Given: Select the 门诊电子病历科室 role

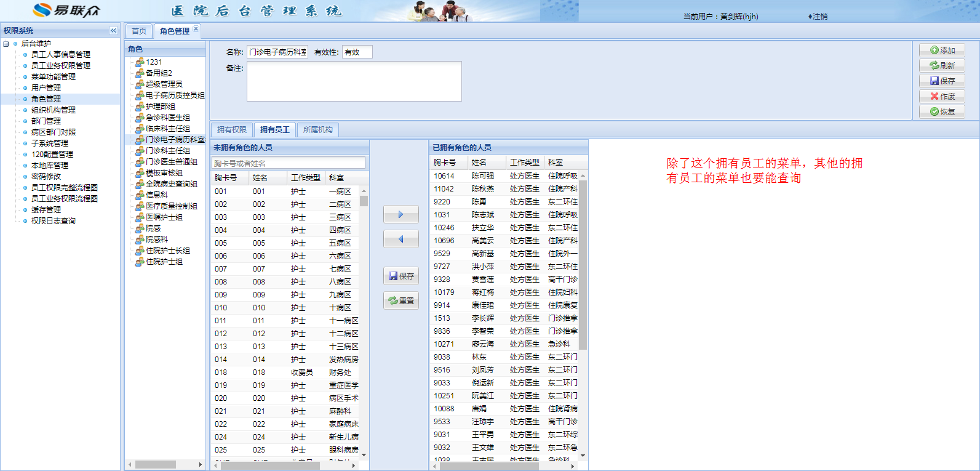Looking at the screenshot, I should click(175, 140).
